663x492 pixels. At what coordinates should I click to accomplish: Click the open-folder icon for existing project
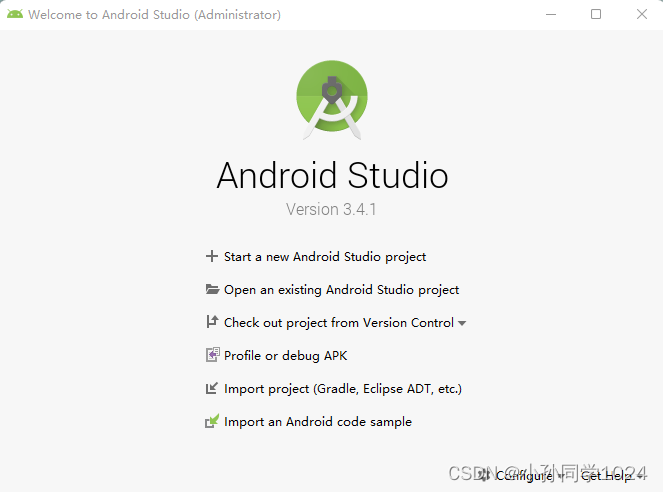click(x=212, y=289)
